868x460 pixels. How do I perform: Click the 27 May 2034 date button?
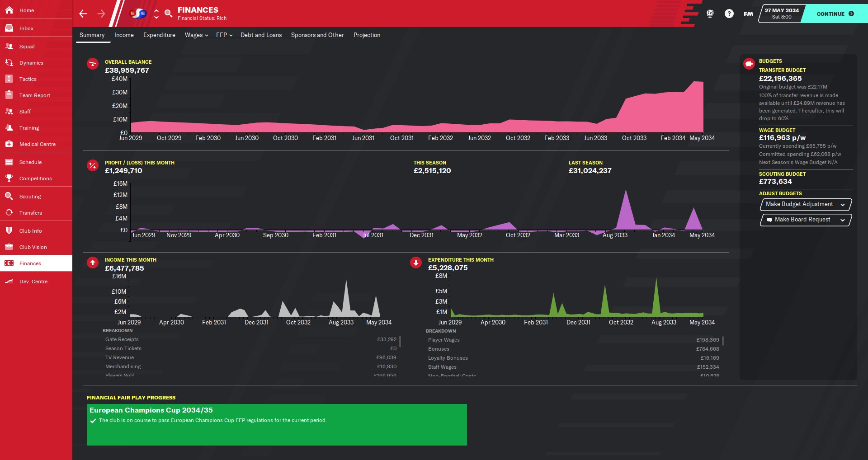tap(782, 14)
